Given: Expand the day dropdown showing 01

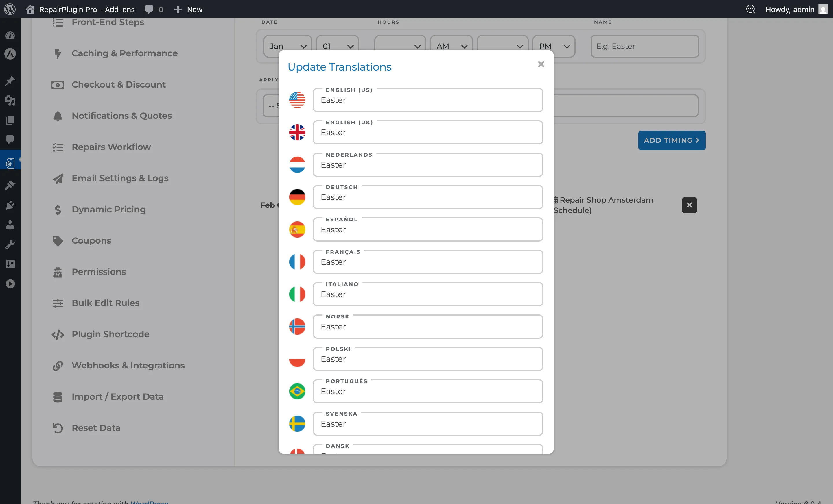Looking at the screenshot, I should [337, 46].
